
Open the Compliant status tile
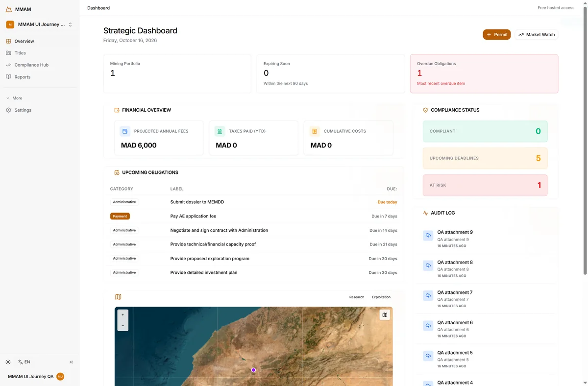[x=485, y=131]
